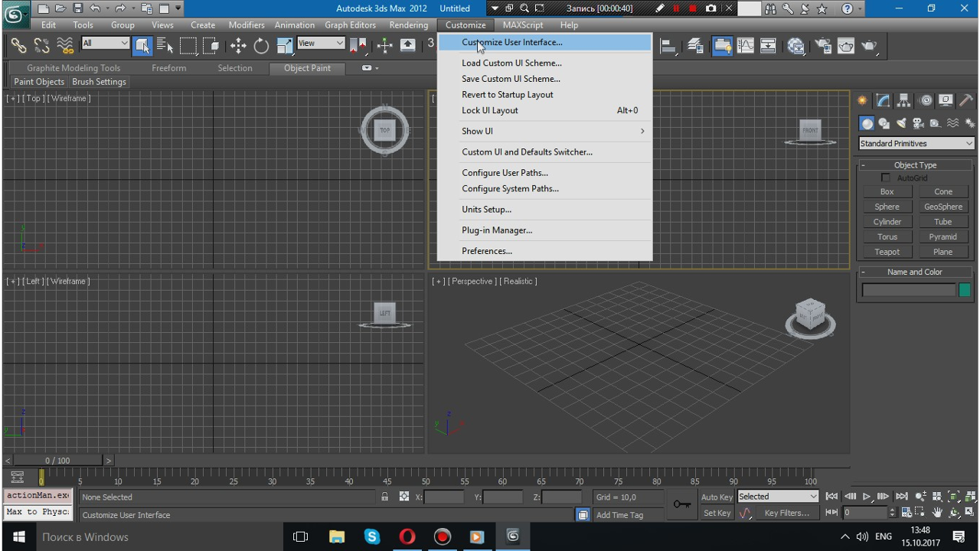Click the Bind to Space Warp icon
This screenshot has height=551, width=980.
point(65,46)
